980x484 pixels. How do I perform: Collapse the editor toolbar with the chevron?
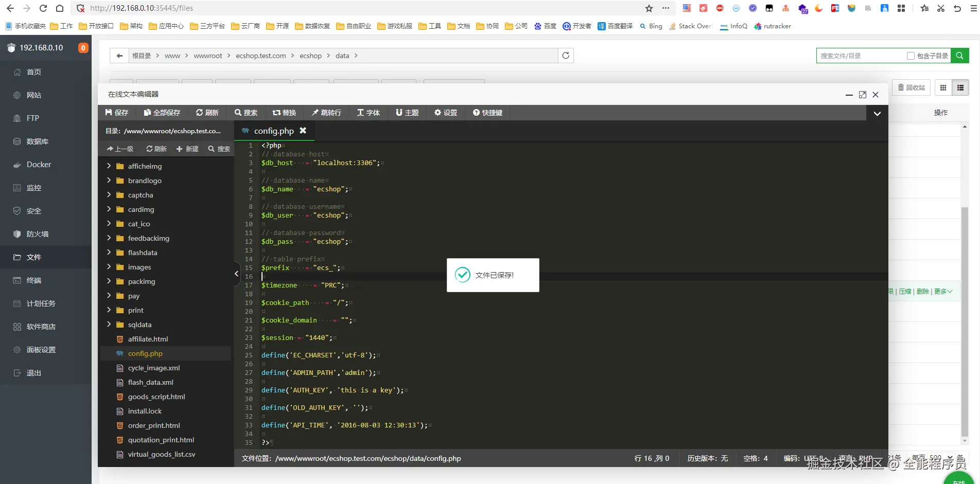pos(877,113)
